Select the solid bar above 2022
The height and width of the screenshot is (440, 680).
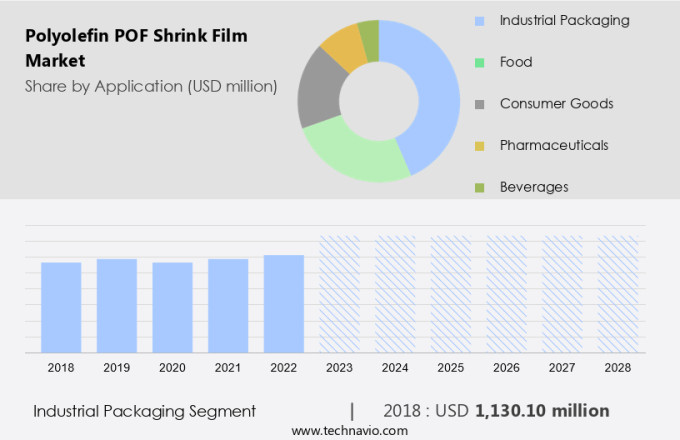(x=284, y=304)
